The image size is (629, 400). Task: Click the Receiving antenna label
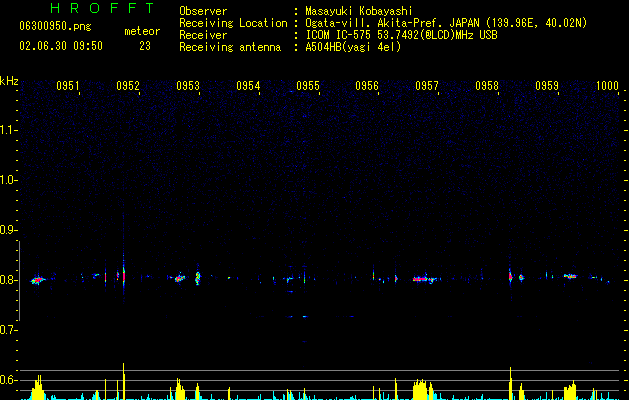pos(230,47)
